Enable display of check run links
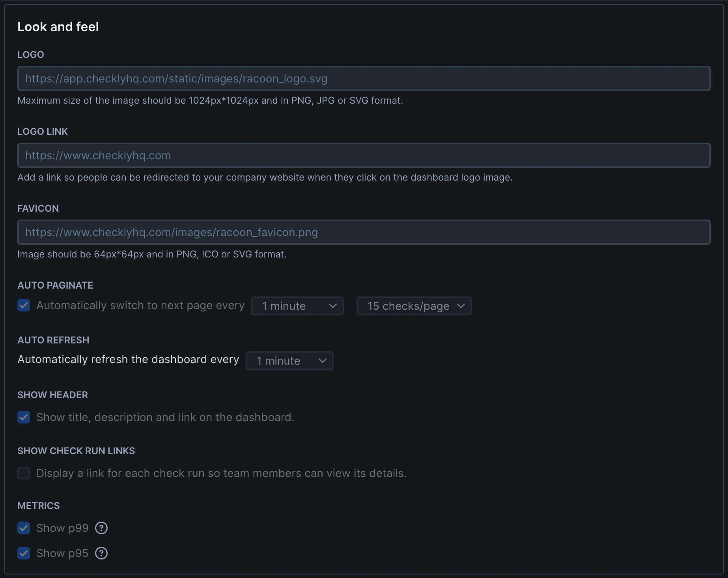This screenshot has height=578, width=728. coord(23,473)
